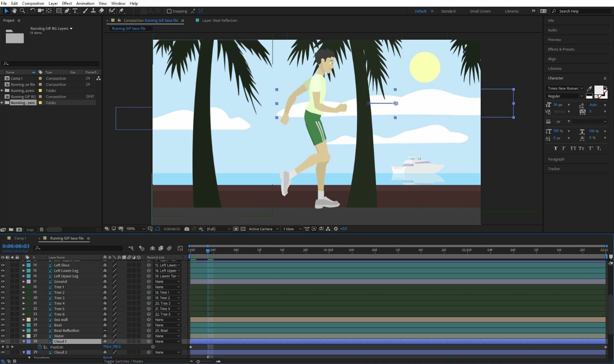The height and width of the screenshot is (364, 614).
Task: Open the Graph Editor in the timeline
Action: point(180,248)
